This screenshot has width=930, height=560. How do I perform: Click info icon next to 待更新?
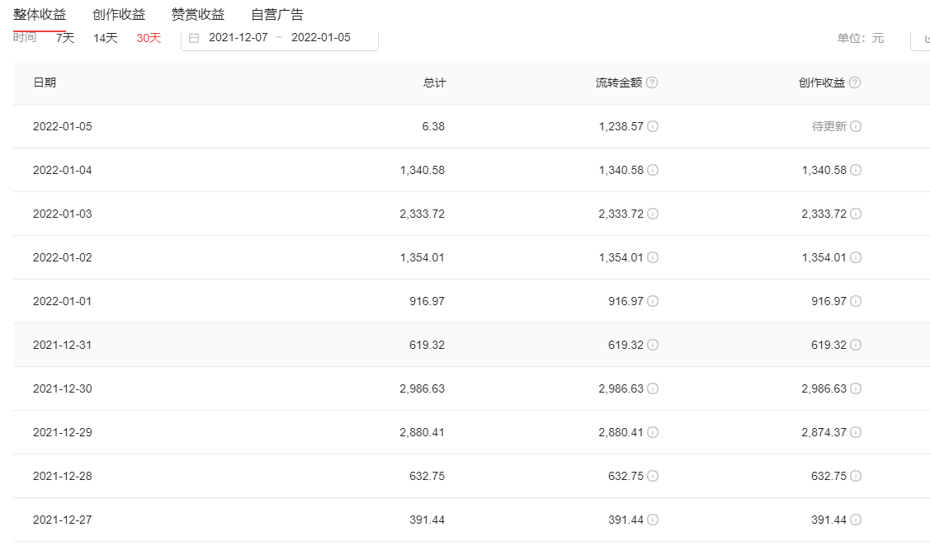pos(856,126)
